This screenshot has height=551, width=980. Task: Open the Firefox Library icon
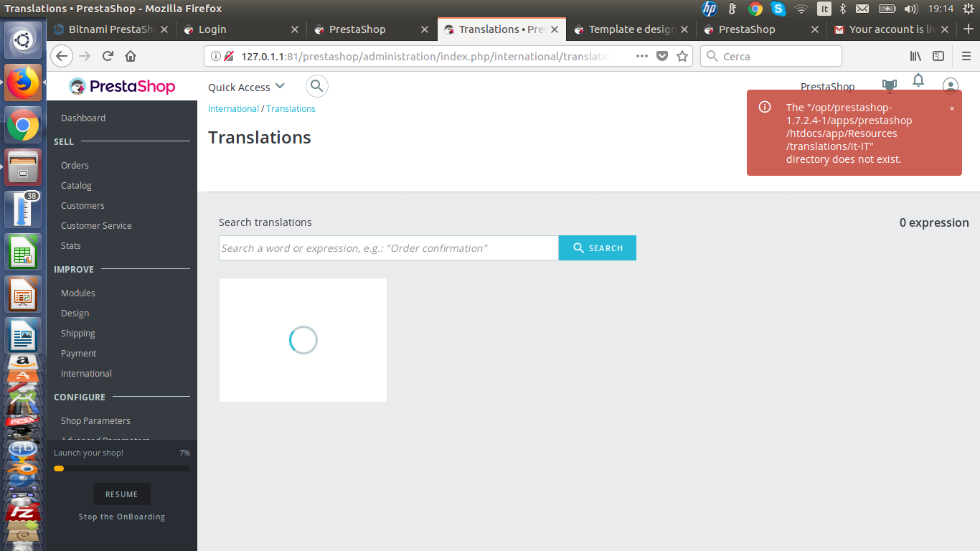pos(915,56)
